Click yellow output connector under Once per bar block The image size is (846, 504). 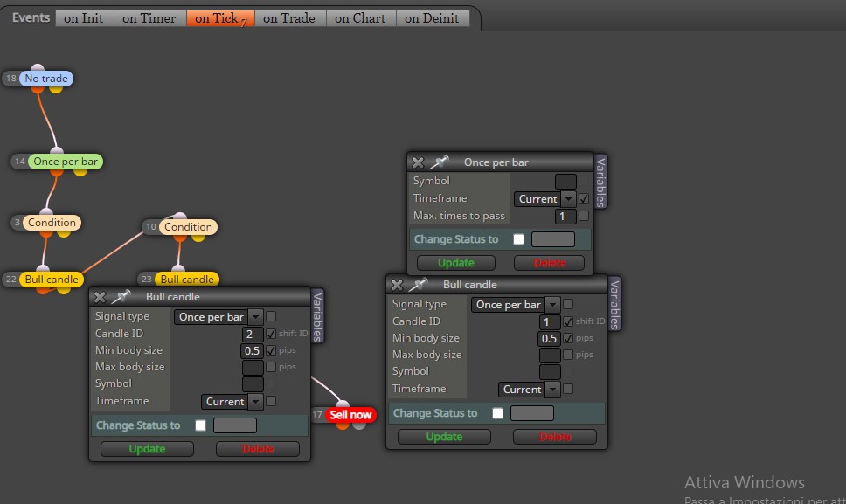80,171
